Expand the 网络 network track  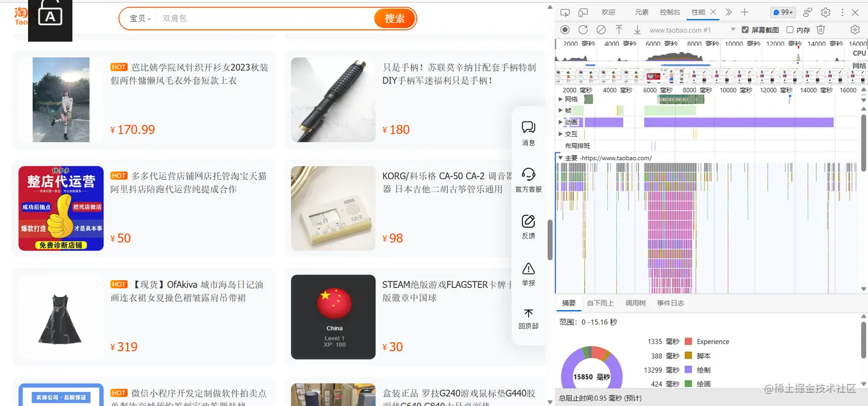[x=561, y=99]
